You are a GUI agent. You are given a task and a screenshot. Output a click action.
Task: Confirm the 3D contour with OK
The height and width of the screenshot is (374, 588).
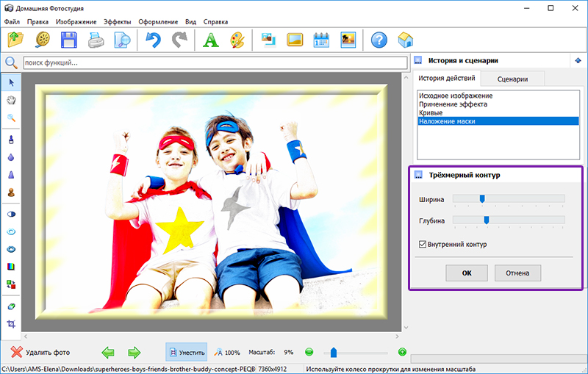pyautogui.click(x=467, y=273)
